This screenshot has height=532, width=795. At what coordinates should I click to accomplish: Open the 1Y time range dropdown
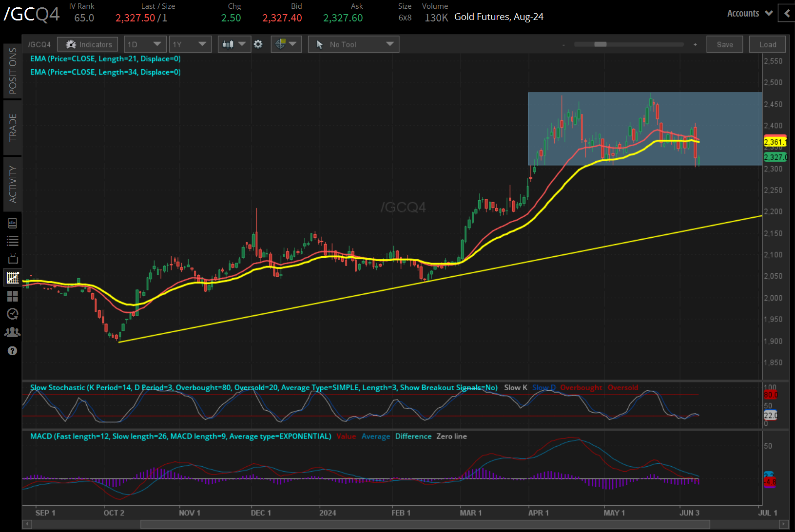[x=190, y=44]
